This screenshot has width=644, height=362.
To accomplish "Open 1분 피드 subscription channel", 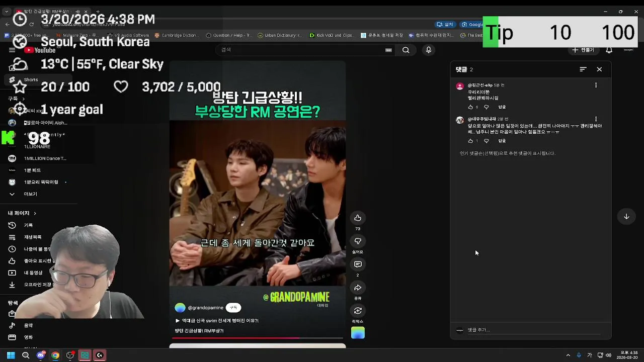I will point(32,170).
